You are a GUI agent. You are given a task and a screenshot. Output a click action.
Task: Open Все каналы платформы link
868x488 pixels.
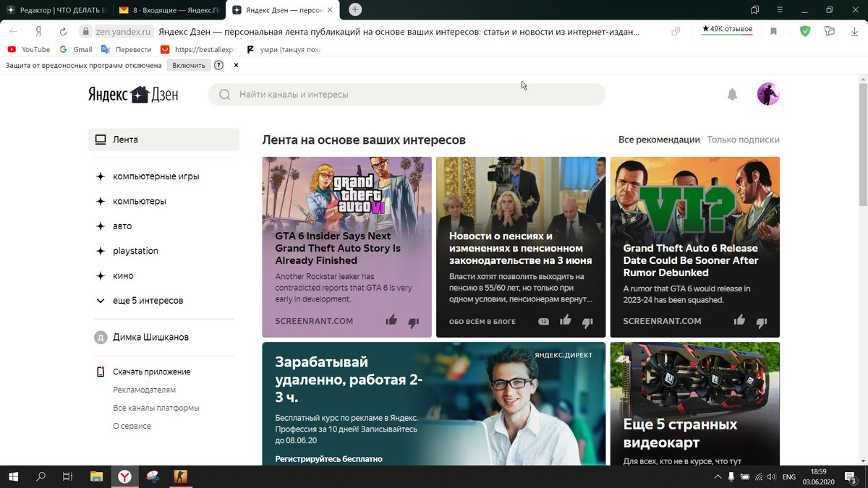156,408
